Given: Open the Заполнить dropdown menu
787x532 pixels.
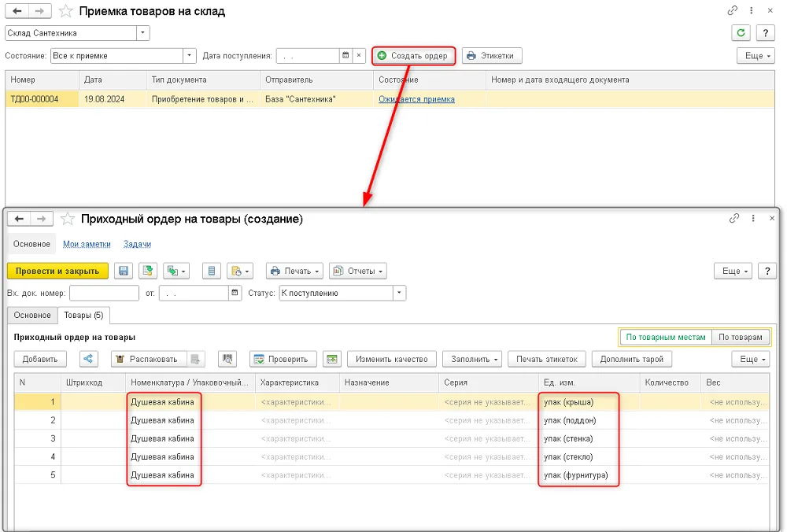Looking at the screenshot, I should click(473, 359).
